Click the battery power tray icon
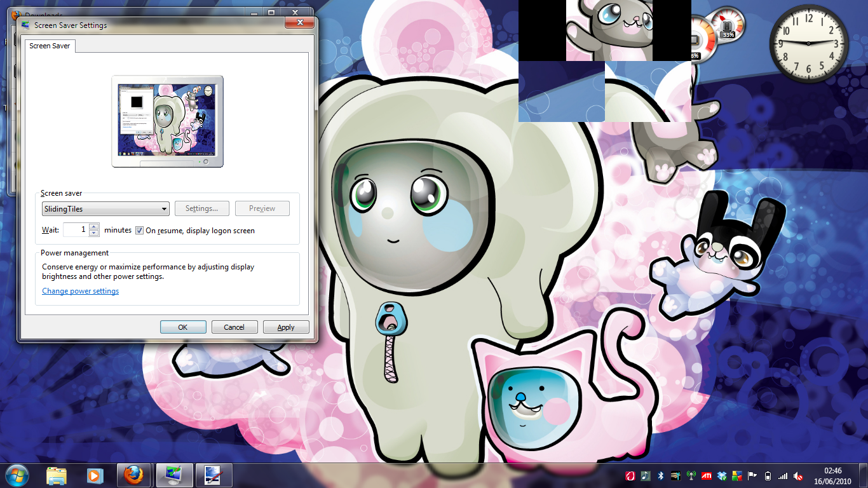This screenshot has width=868, height=488. pyautogui.click(x=768, y=475)
